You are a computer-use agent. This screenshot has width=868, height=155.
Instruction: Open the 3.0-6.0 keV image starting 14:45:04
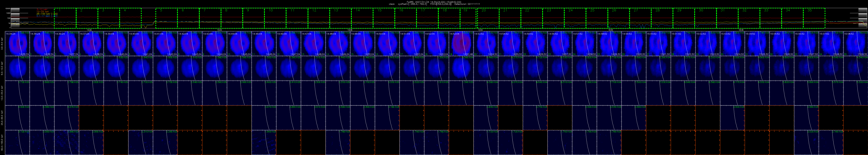pyautogui.click(x=264, y=44)
